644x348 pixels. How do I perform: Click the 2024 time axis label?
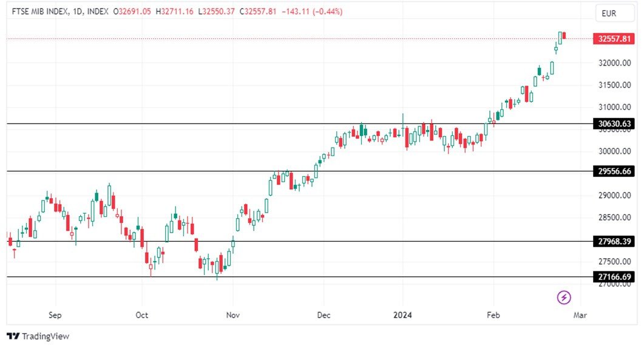tap(402, 315)
